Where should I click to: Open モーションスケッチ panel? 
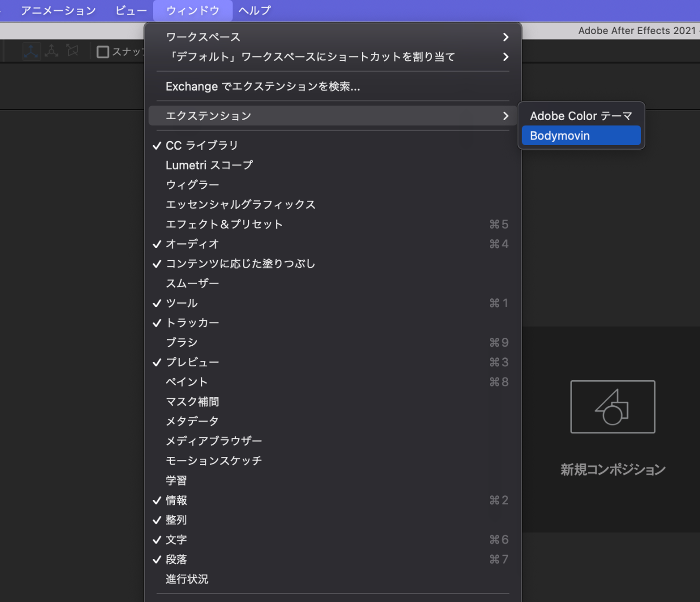(x=333, y=461)
